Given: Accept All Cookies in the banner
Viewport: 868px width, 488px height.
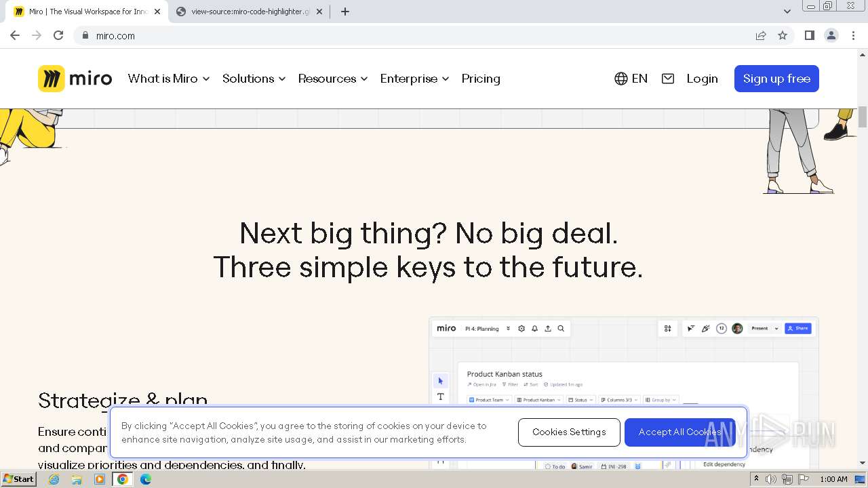Looking at the screenshot, I should point(679,432).
